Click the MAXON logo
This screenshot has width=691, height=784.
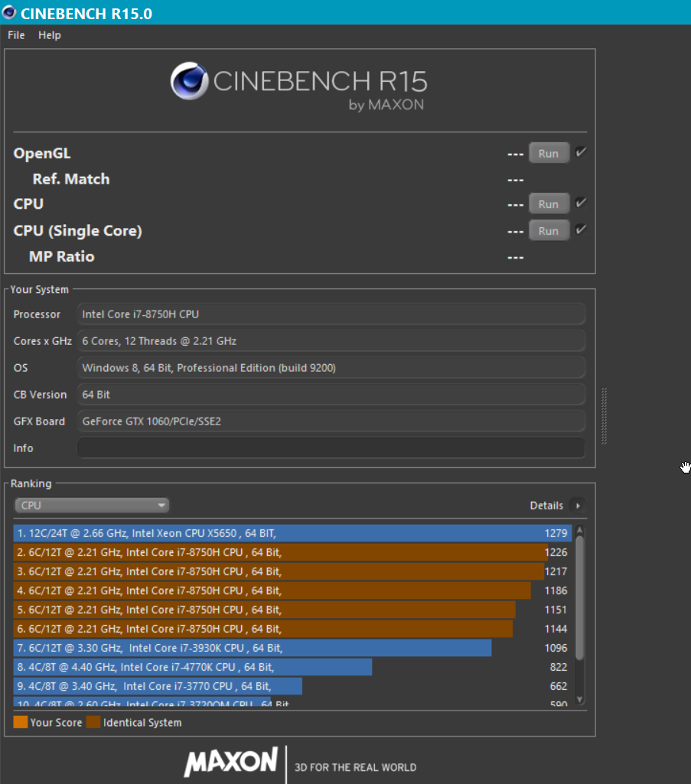tap(230, 762)
